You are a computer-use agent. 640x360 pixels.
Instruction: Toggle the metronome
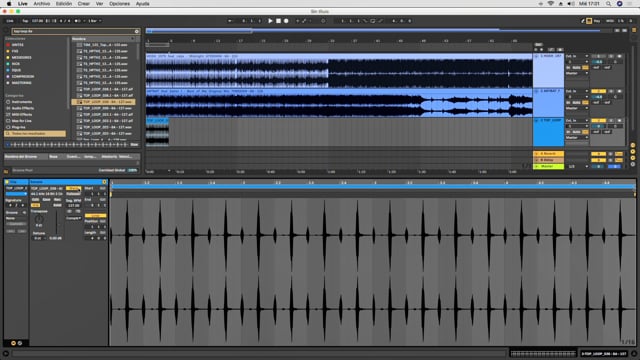78,21
